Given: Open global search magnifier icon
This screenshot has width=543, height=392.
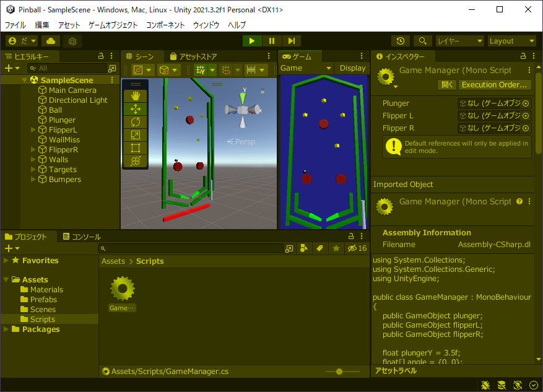Looking at the screenshot, I should (422, 41).
